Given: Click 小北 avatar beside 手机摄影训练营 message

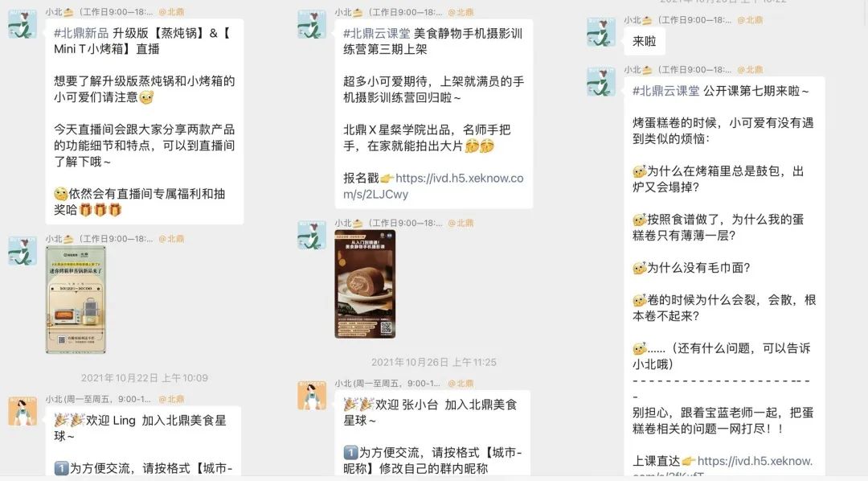Looking at the screenshot, I should [312, 24].
